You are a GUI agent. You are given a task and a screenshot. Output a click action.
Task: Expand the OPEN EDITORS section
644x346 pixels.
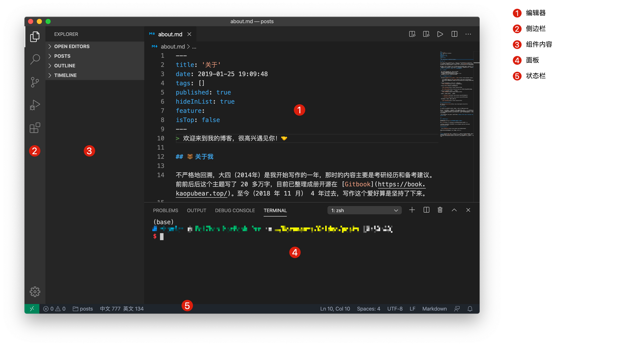tap(71, 46)
